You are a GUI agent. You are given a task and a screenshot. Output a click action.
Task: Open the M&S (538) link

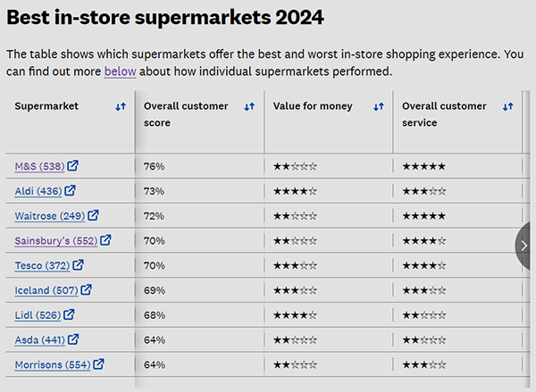pyautogui.click(x=39, y=166)
